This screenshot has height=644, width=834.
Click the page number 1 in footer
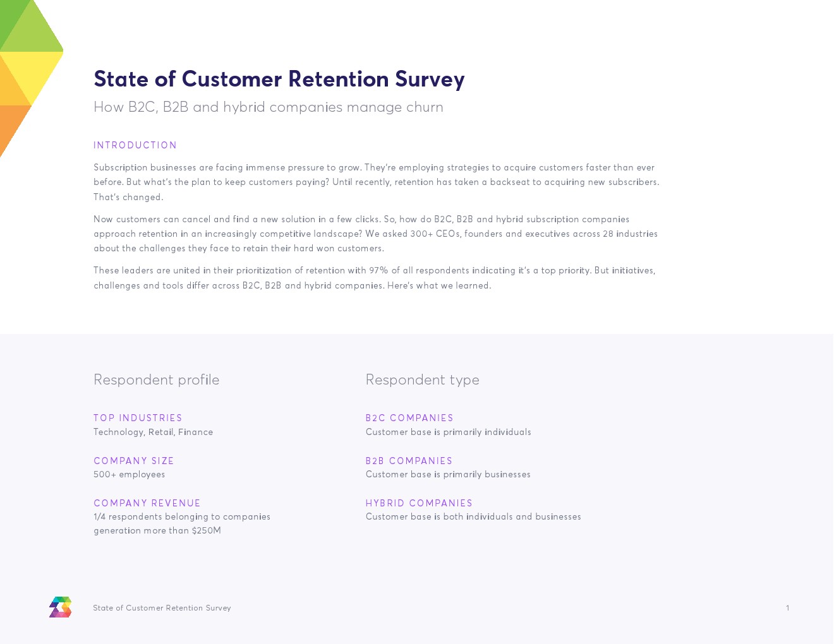[788, 608]
